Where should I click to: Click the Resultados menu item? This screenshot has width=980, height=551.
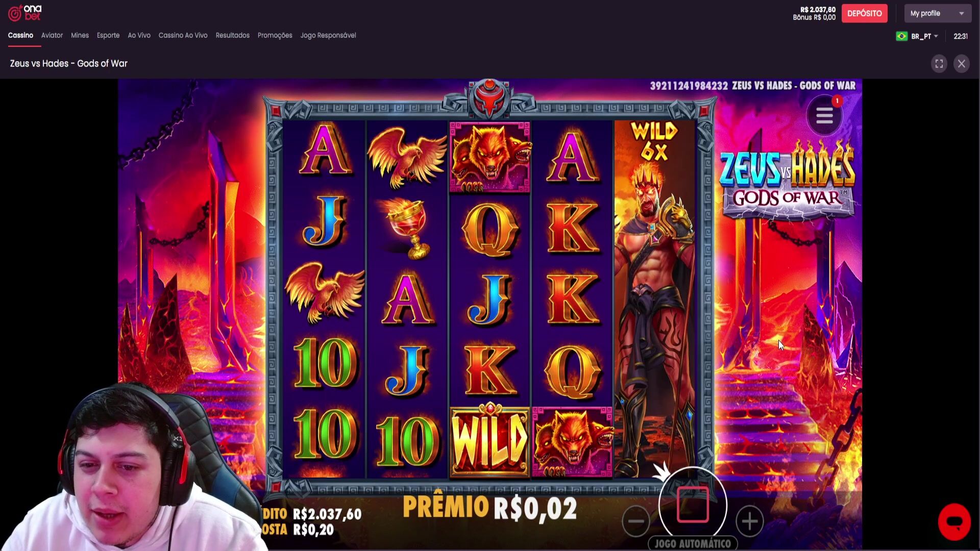click(232, 35)
